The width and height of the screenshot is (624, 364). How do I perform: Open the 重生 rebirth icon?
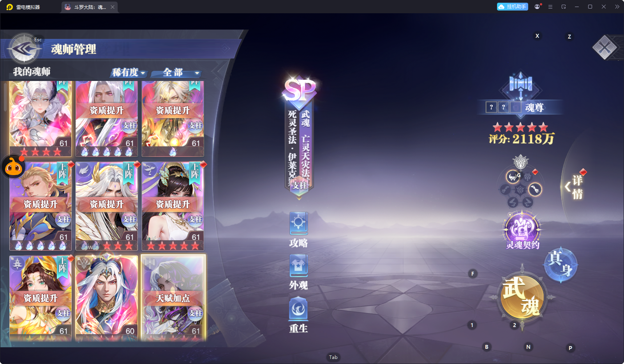299,315
